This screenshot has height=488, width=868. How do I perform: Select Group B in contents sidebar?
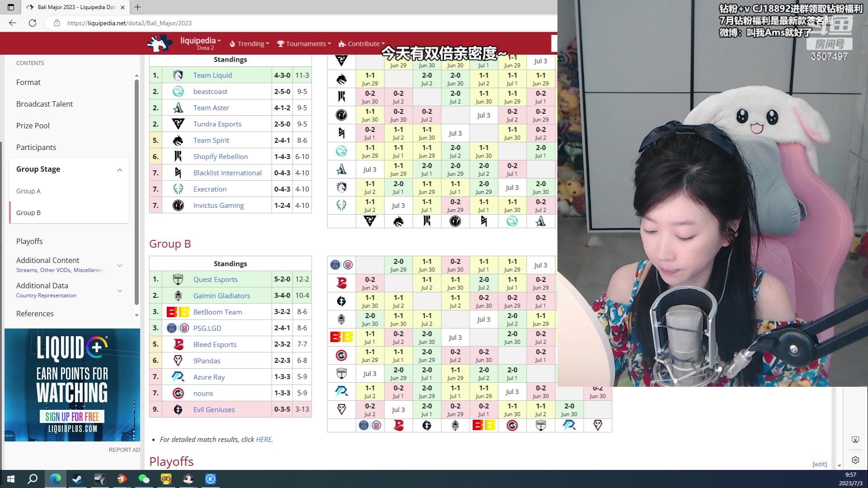tap(28, 213)
